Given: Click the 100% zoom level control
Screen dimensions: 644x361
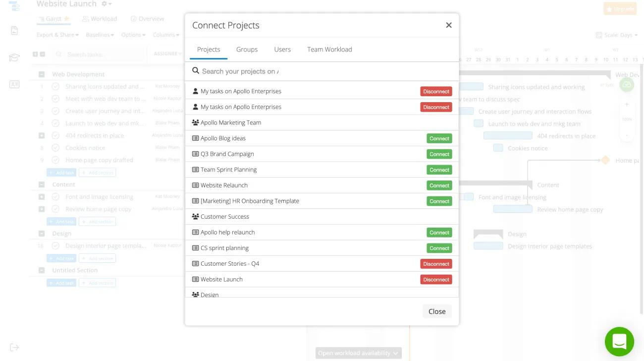Looking at the screenshot, I should point(627,119).
